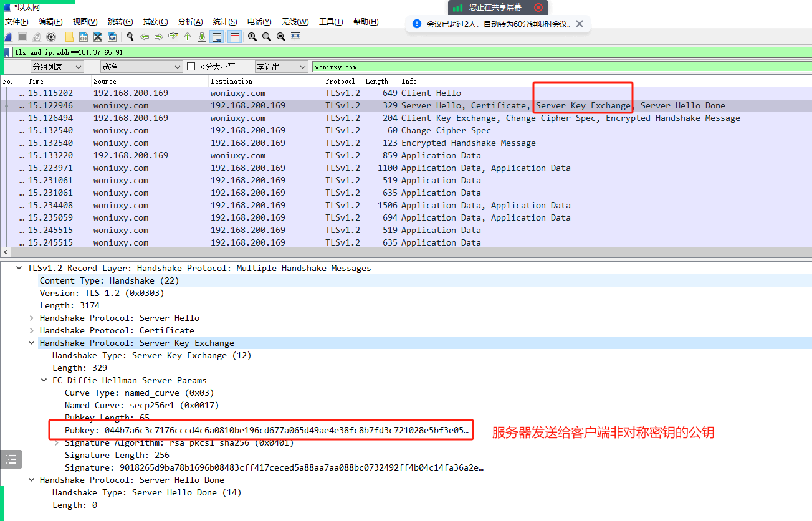The image size is (812, 521).
Task: Open the 宽窄 character width dropdown
Action: coord(141,67)
